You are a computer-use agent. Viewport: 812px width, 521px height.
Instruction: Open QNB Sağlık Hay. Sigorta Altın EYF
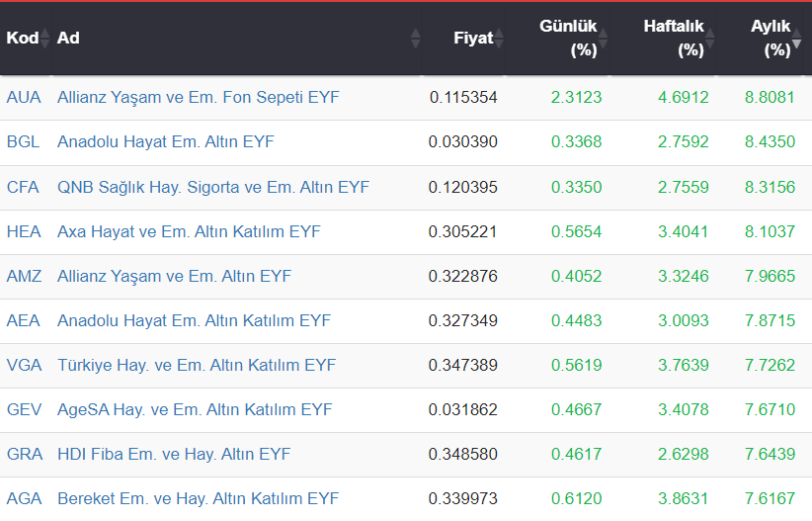click(213, 187)
